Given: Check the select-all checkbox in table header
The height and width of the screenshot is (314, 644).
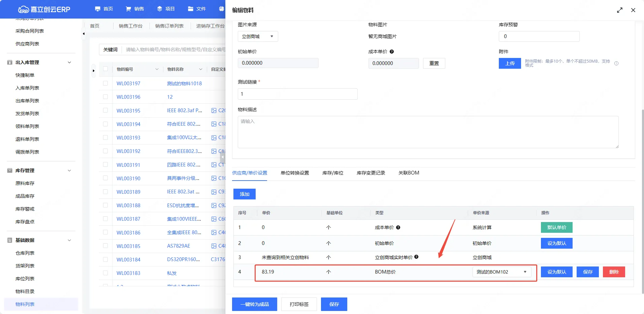Looking at the screenshot, I should pyautogui.click(x=105, y=69).
